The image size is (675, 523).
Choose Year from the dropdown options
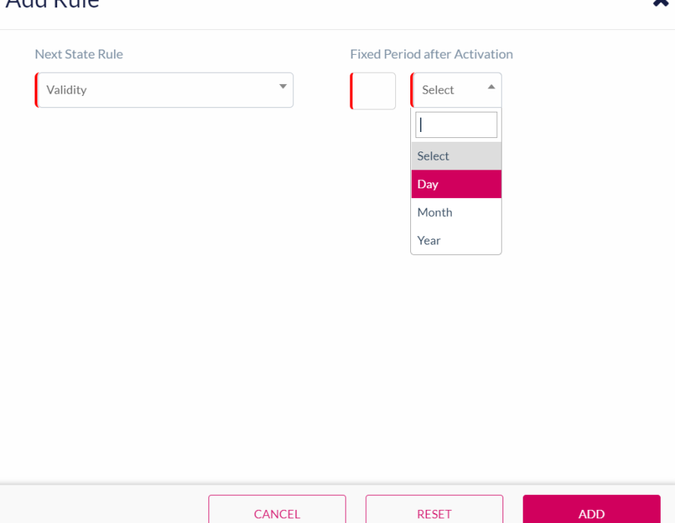pyautogui.click(x=456, y=240)
